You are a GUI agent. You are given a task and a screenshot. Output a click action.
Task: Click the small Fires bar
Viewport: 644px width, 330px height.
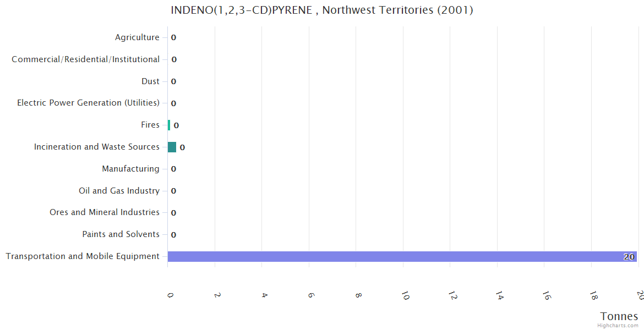pos(169,125)
